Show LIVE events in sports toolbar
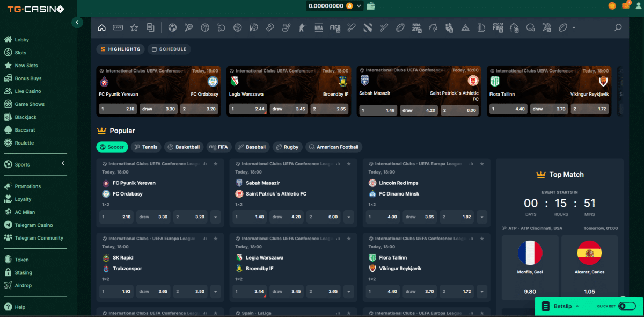 click(118, 27)
